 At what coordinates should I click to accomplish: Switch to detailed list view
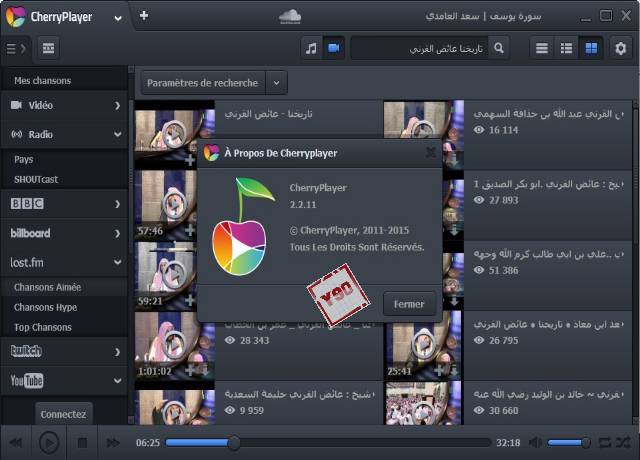click(x=566, y=48)
